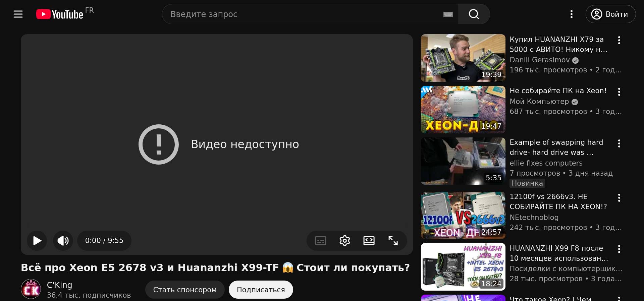
Task: Click verified badge next to Daniil Gerasimov
Action: 576,60
